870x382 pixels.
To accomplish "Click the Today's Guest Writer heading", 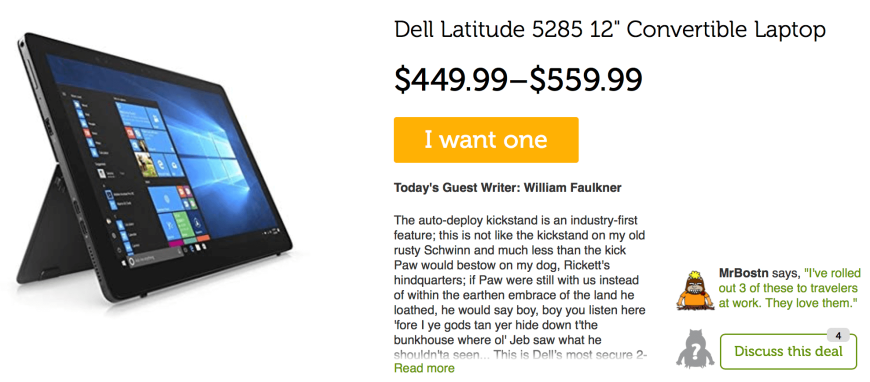I will [x=508, y=188].
